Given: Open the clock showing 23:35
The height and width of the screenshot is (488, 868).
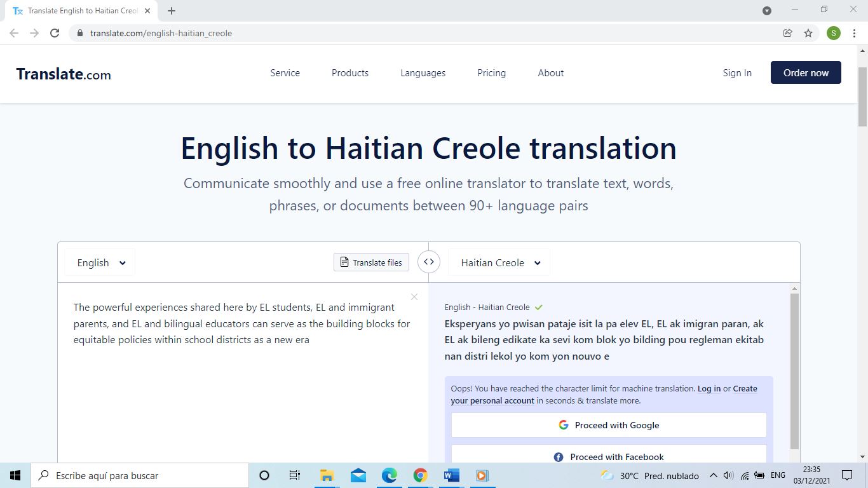Looking at the screenshot, I should [x=811, y=475].
